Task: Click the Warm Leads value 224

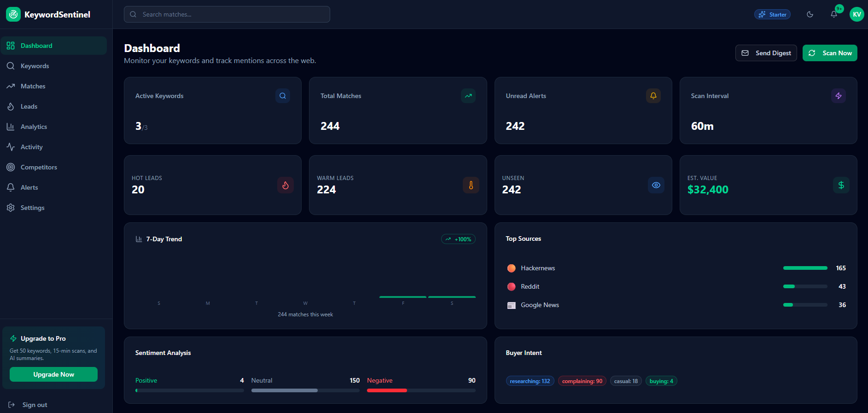Action: pyautogui.click(x=326, y=190)
